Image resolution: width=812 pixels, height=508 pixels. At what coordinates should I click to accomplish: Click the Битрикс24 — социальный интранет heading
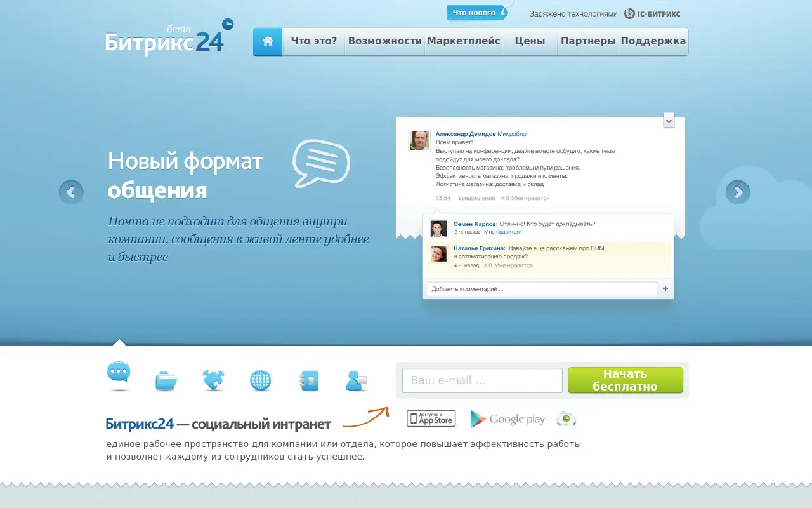tap(218, 424)
